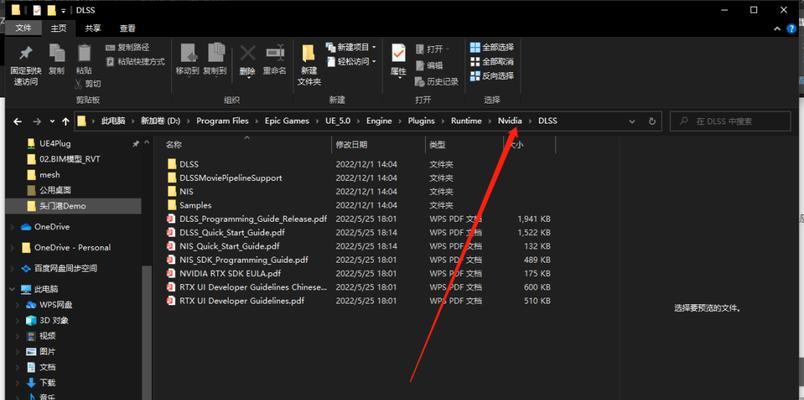The image size is (804, 400).
Task: Click the Edit button in ribbon
Action: pyautogui.click(x=430, y=66)
